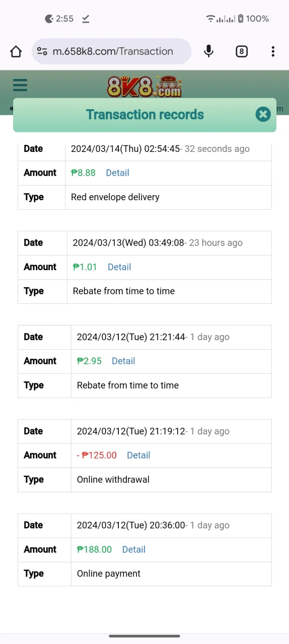Tap the microphone voice search icon
The image size is (289, 644).
[x=208, y=51]
